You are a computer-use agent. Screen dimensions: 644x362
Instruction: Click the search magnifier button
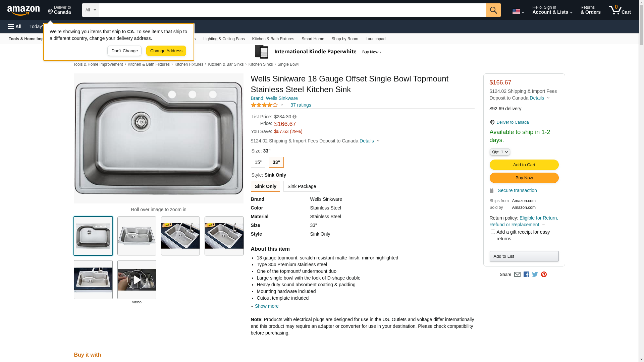point(493,10)
